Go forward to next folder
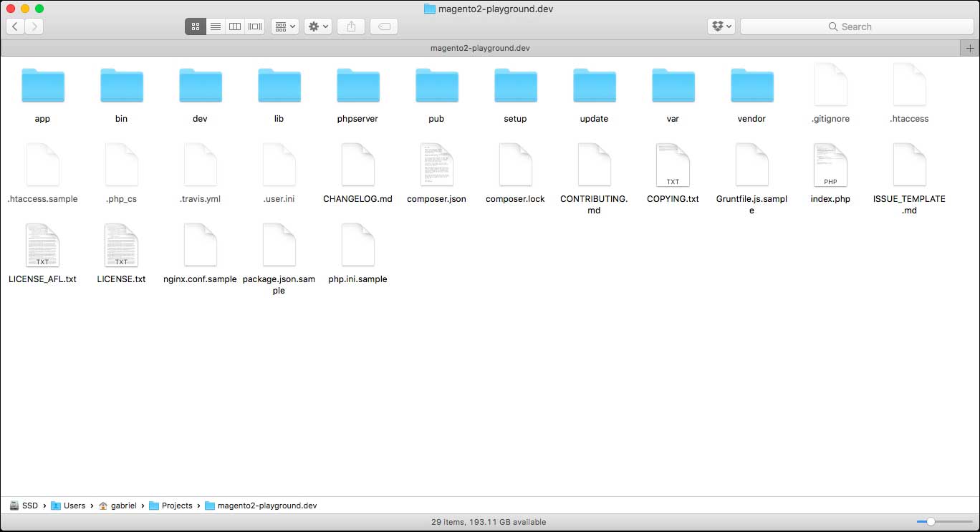This screenshot has height=532, width=980. coord(34,26)
